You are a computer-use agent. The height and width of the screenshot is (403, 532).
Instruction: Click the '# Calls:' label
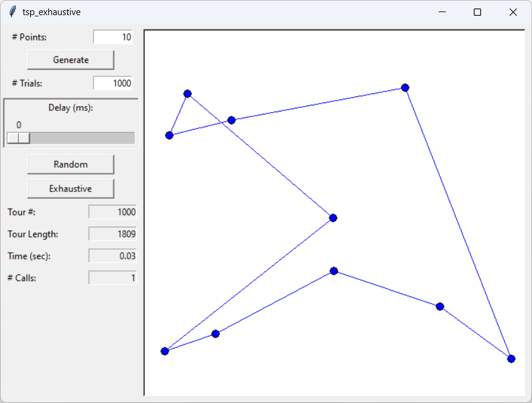[x=22, y=278]
